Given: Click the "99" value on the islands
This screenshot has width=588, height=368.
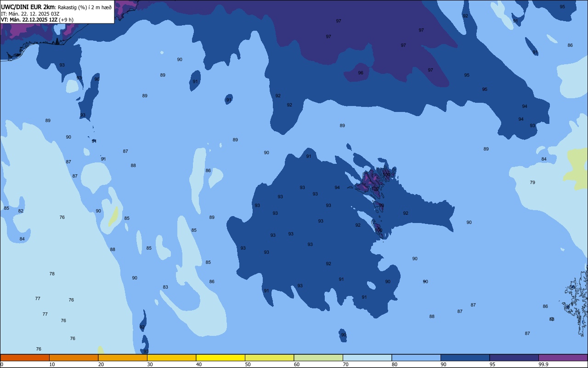Looking at the screenshot, I should (381, 206).
